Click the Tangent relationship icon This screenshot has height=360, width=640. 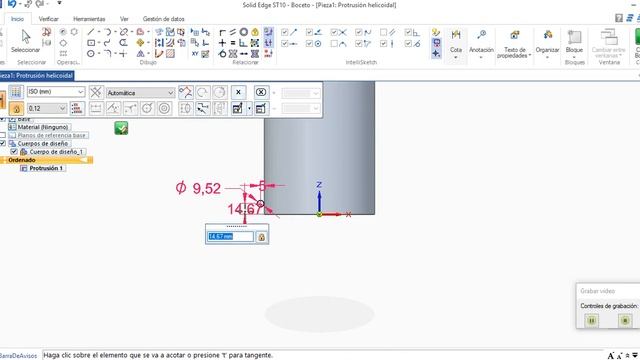222,53
